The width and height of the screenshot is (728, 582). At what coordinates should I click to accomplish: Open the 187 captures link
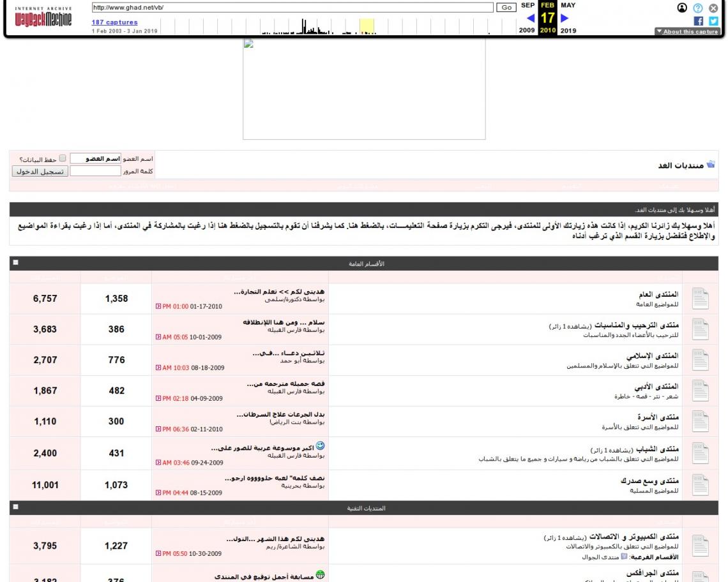click(x=115, y=22)
